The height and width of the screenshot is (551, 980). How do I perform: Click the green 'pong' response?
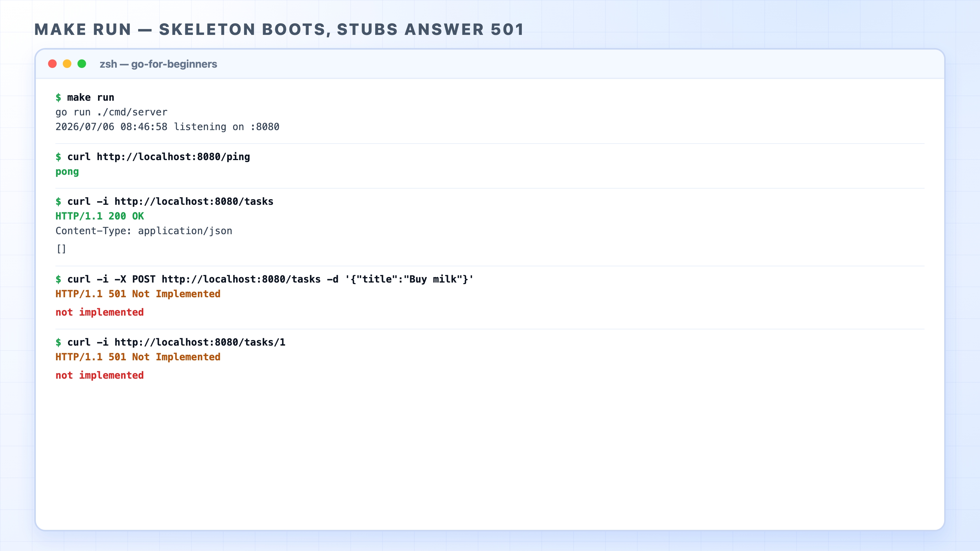[x=67, y=172]
